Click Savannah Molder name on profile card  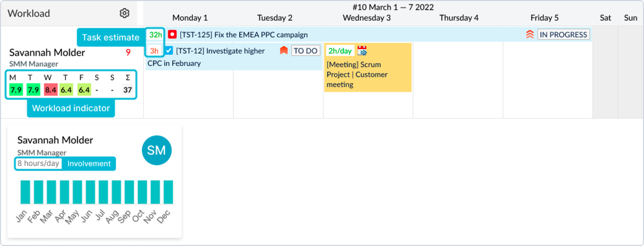click(55, 140)
